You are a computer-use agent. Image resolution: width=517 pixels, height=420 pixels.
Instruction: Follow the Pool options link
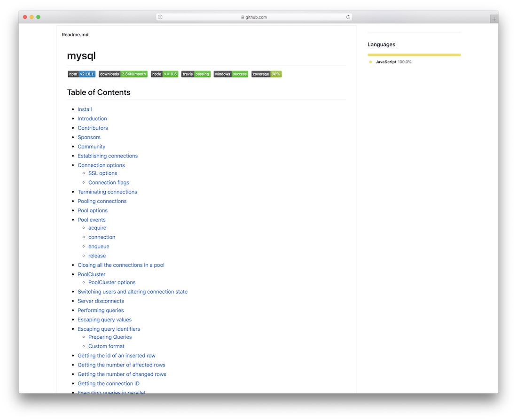[x=93, y=210]
